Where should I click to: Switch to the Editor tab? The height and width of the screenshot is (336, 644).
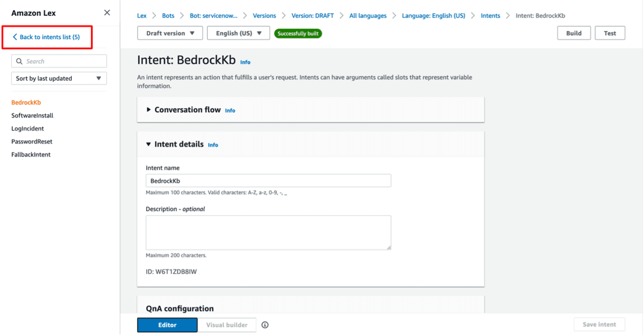point(167,325)
